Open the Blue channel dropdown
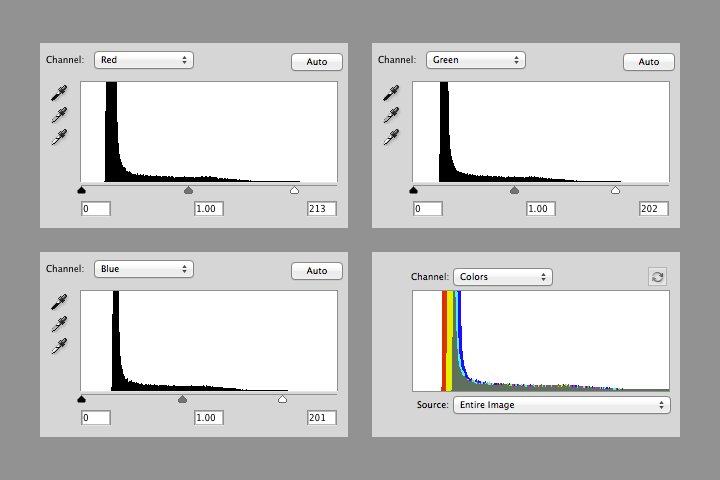Viewport: 720px width, 480px height. click(144, 269)
